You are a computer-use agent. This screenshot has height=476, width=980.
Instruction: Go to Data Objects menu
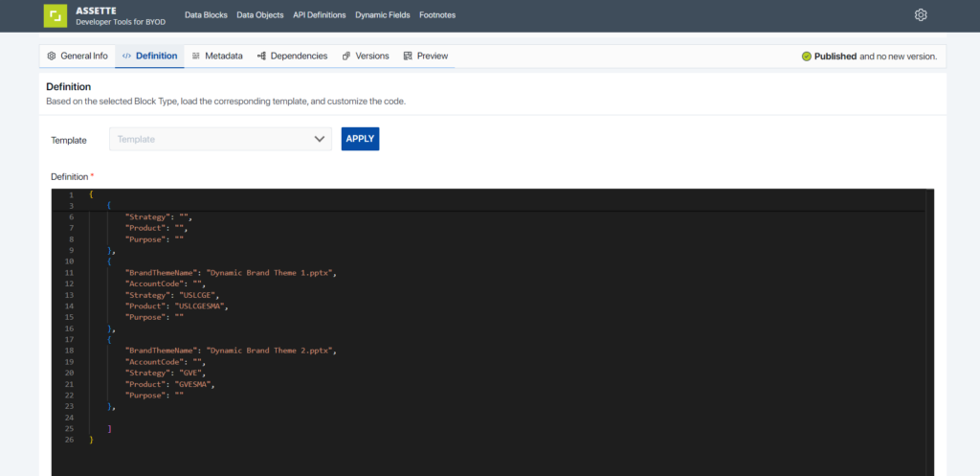[x=260, y=15]
